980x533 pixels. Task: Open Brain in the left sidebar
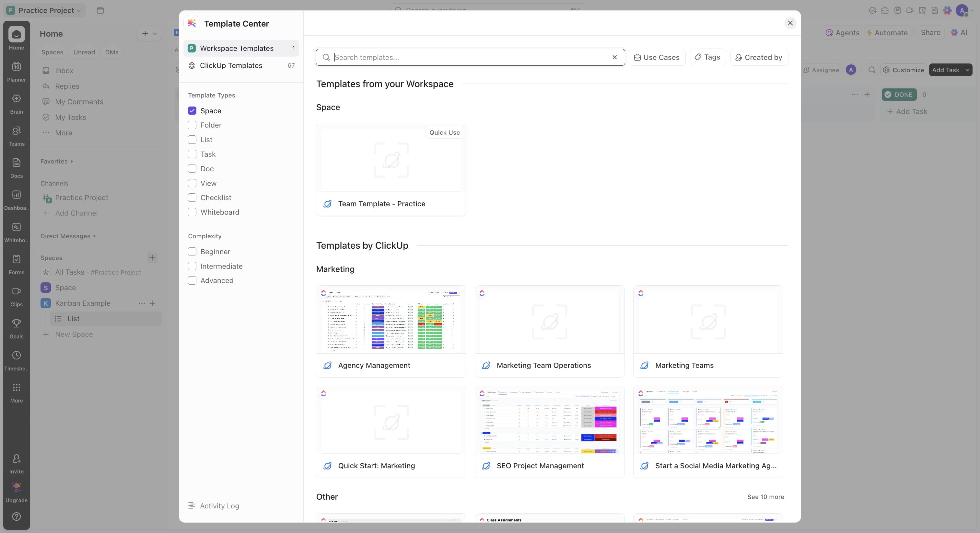click(x=16, y=103)
